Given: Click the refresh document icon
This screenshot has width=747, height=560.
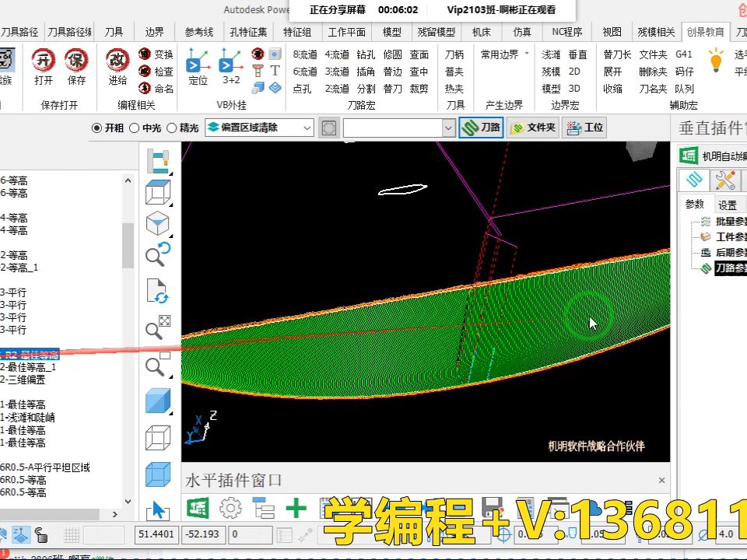Looking at the screenshot, I should click(158, 291).
